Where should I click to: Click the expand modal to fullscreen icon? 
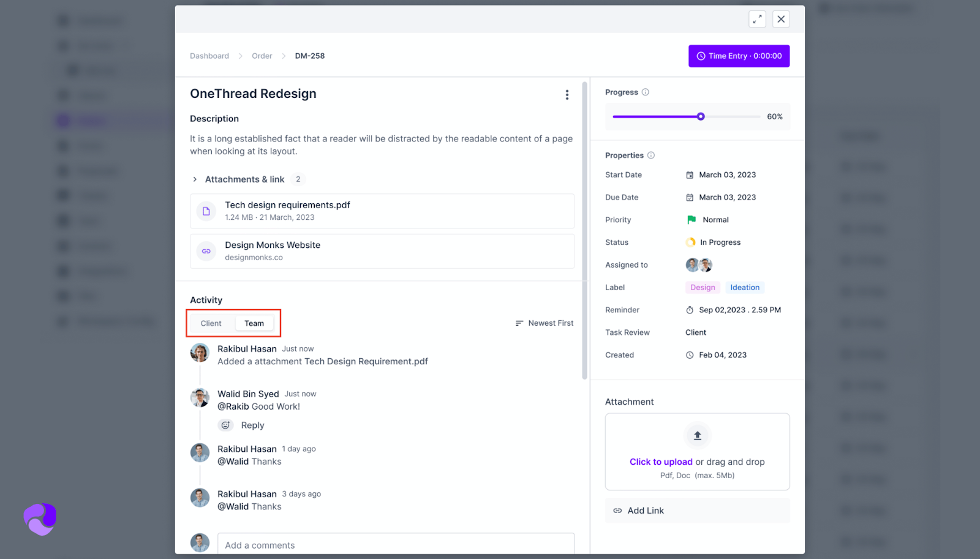coord(757,19)
